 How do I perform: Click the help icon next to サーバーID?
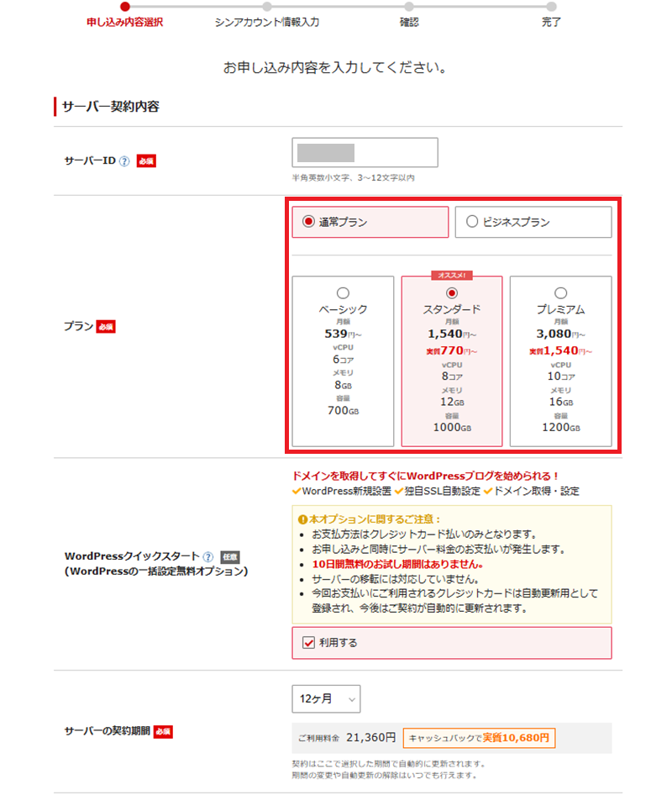pos(123,161)
